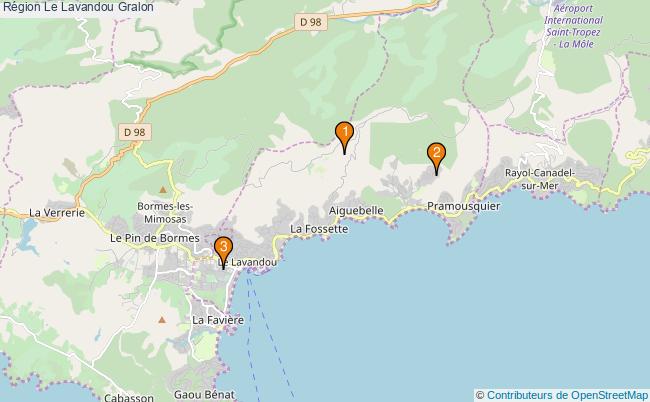The height and width of the screenshot is (402, 650).
Task: Select the Rayol-Canadel-sur-Mer label
Action: (x=539, y=179)
